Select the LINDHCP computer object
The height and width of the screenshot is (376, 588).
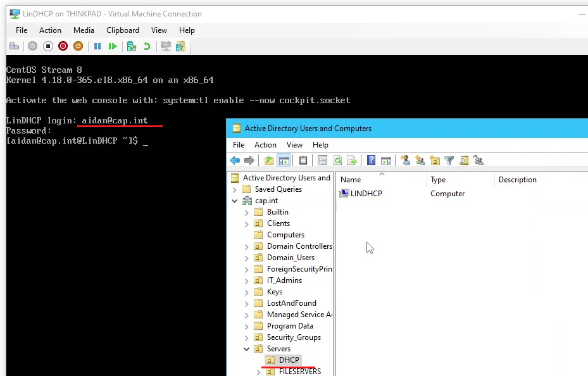(x=361, y=194)
